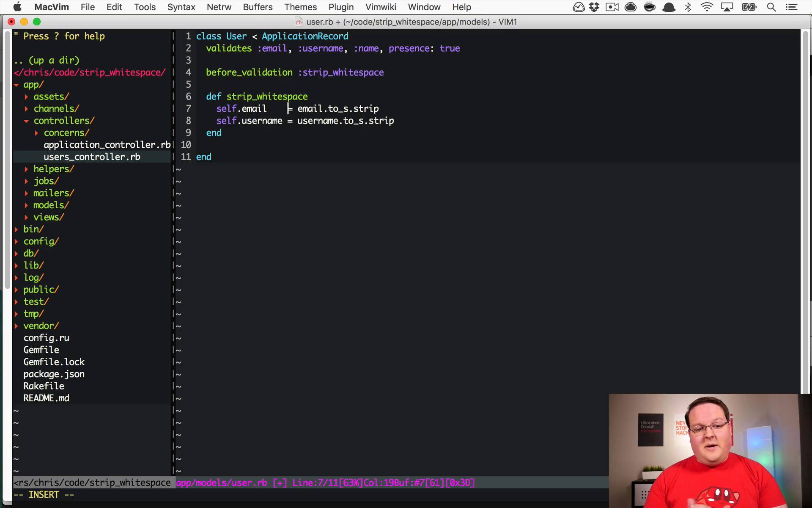The width and height of the screenshot is (812, 508).
Task: Expand the views/ folder arrow
Action: pos(26,218)
